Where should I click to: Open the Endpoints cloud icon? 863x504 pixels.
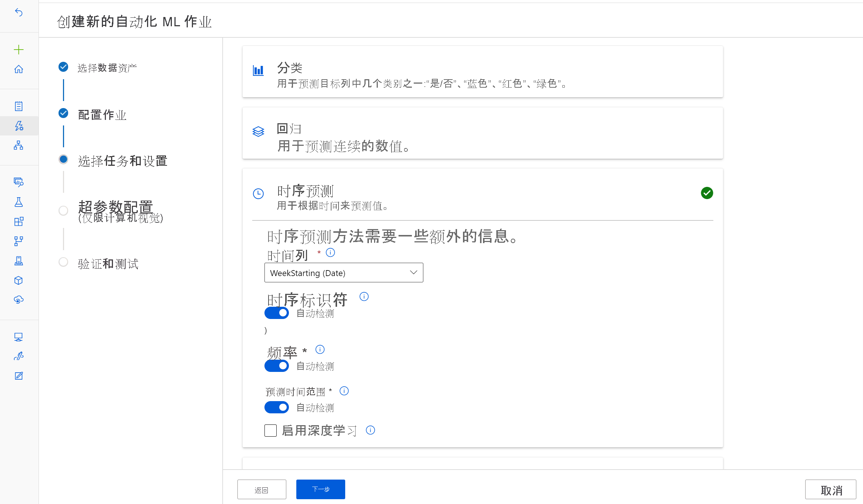click(19, 300)
